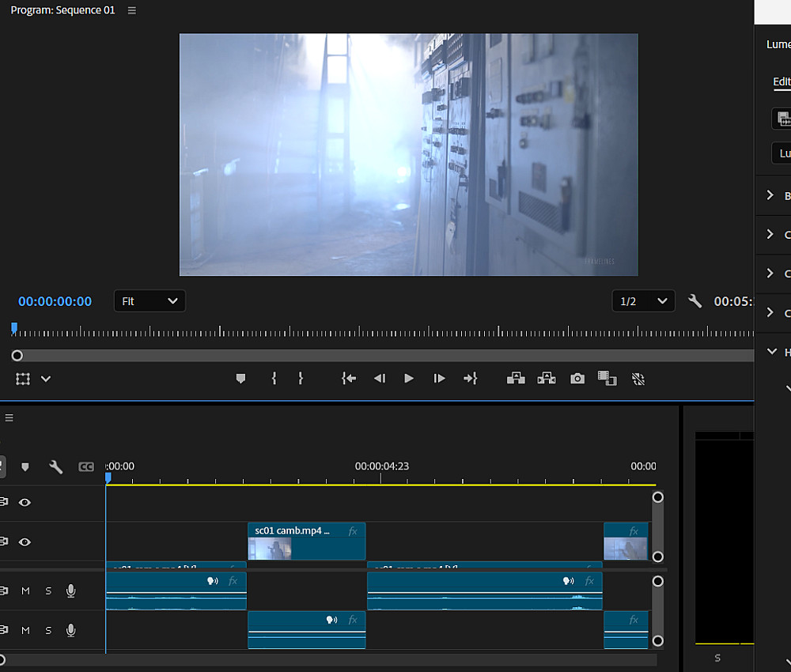This screenshot has width=791, height=672.
Task: Click the Mark In bracket icon
Action: coord(274,379)
